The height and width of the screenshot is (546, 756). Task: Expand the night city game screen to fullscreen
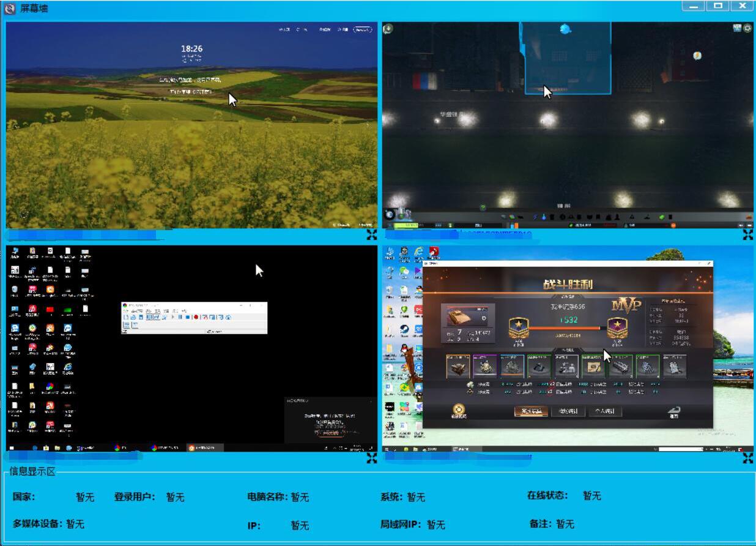(x=747, y=235)
